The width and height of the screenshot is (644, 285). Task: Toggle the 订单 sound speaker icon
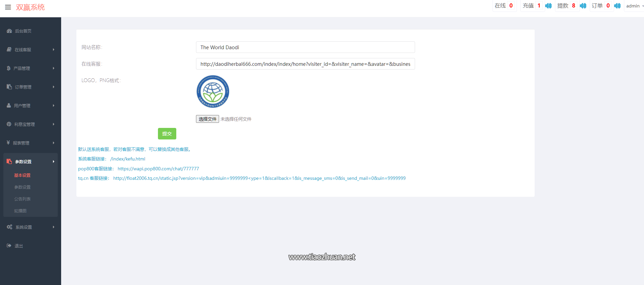click(x=617, y=6)
